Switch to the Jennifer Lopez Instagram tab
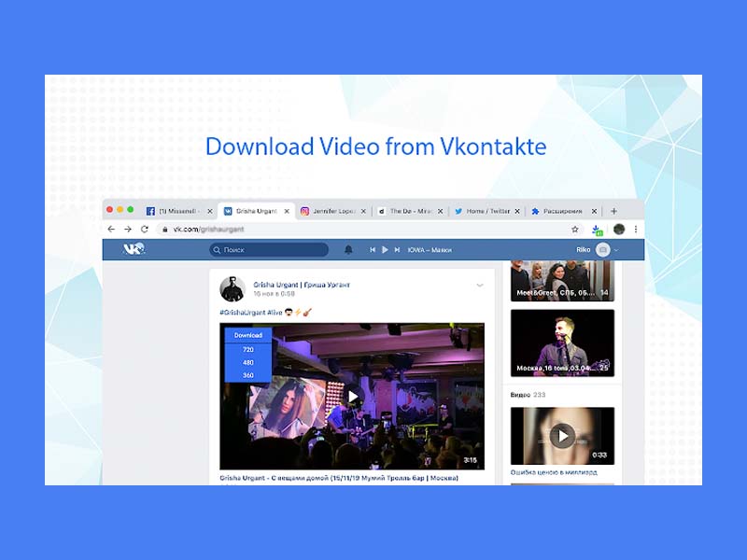747x560 pixels. [331, 212]
